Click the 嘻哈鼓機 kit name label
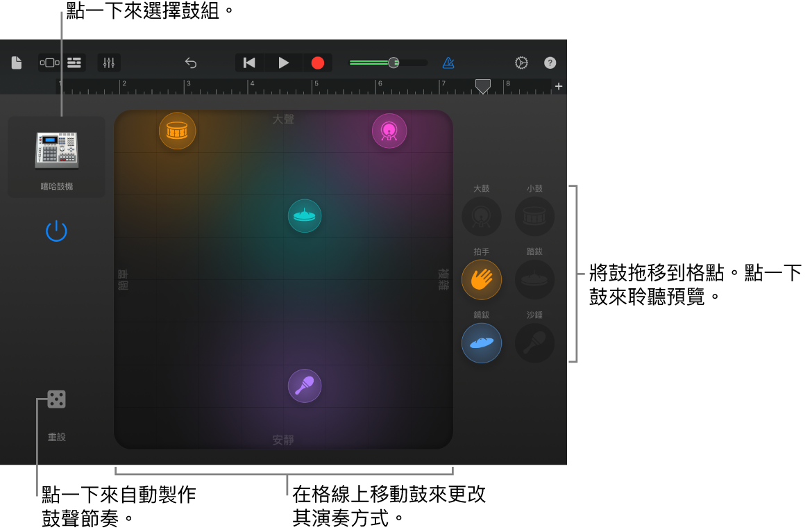 pos(56,187)
